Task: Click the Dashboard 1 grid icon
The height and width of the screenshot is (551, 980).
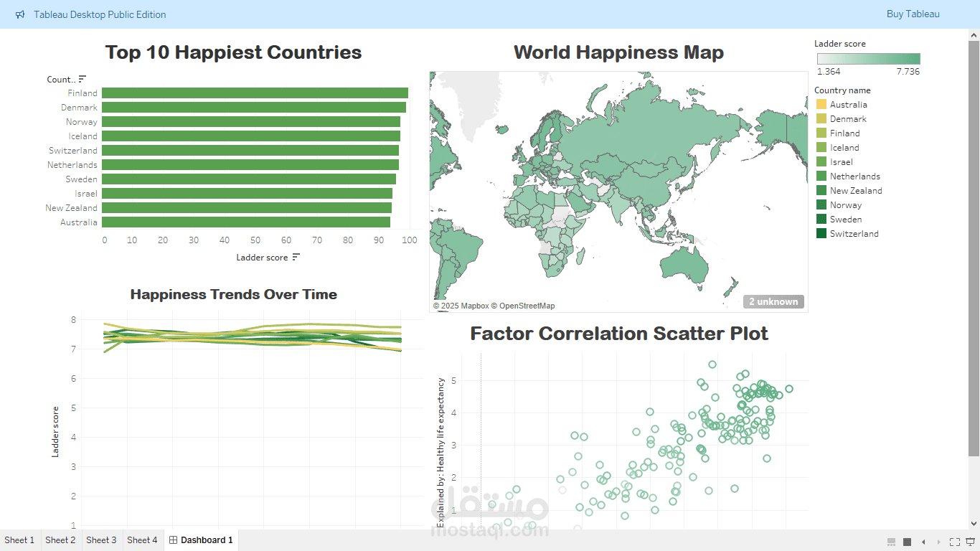Action: coord(173,540)
